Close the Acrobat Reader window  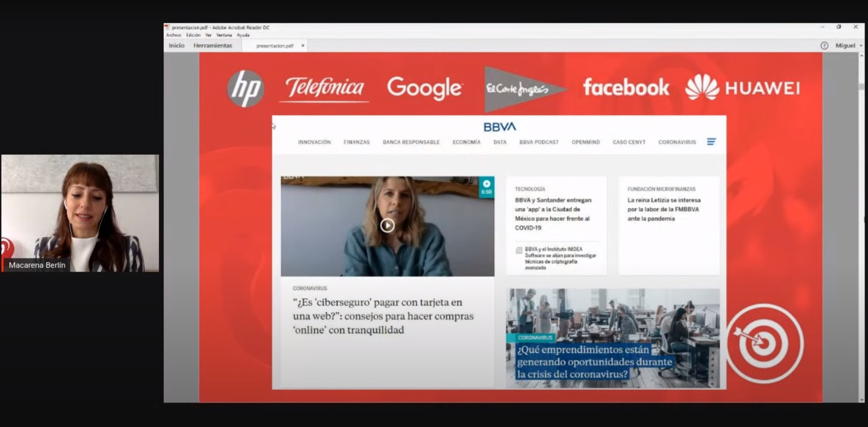point(855,27)
